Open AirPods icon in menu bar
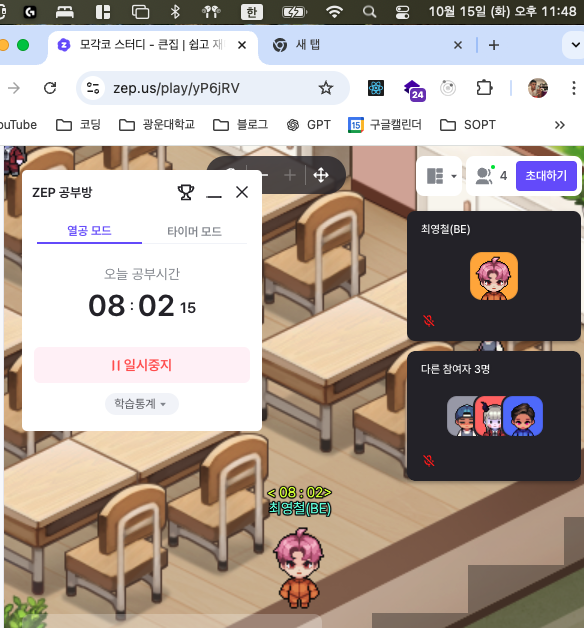The width and height of the screenshot is (584, 628). tap(211, 12)
